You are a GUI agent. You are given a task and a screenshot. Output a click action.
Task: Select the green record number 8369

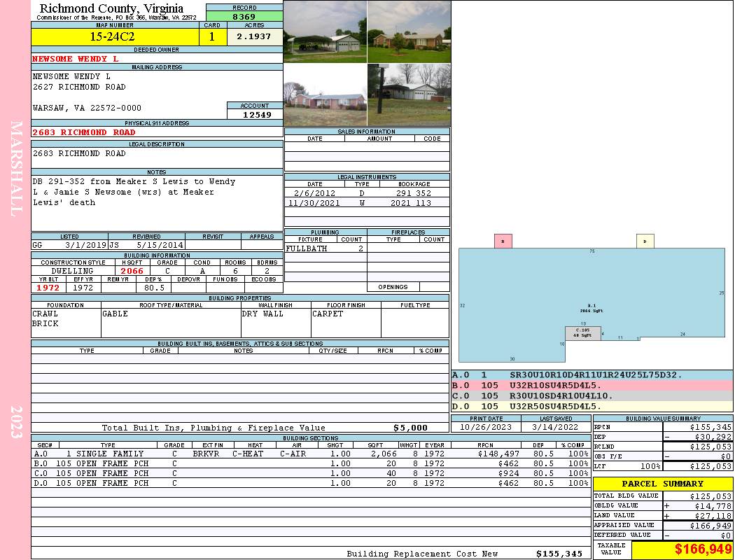(x=244, y=16)
